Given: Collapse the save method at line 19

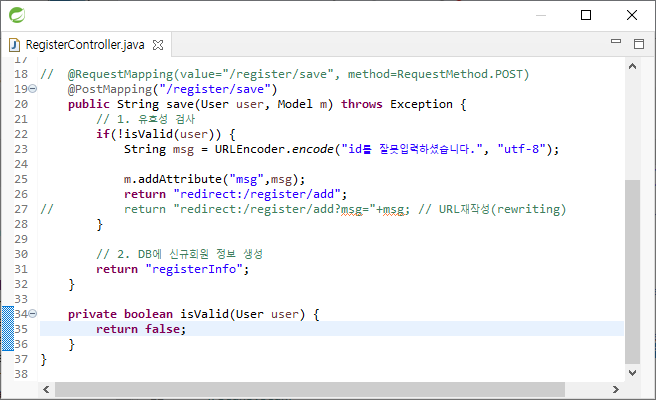Looking at the screenshot, I should coord(33,89).
